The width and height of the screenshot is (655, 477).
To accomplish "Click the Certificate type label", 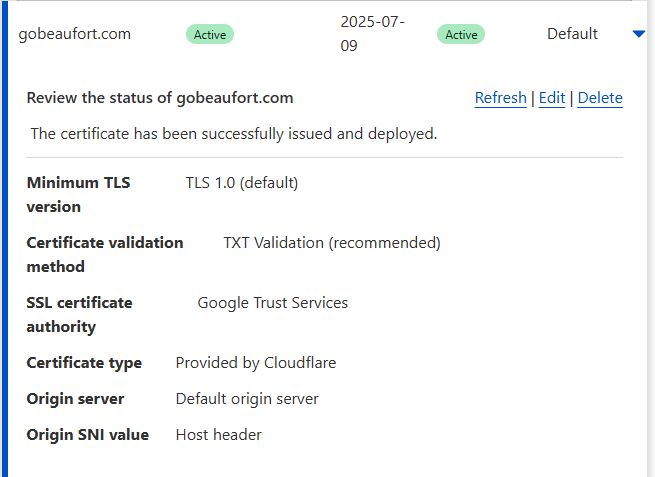I will [x=84, y=363].
